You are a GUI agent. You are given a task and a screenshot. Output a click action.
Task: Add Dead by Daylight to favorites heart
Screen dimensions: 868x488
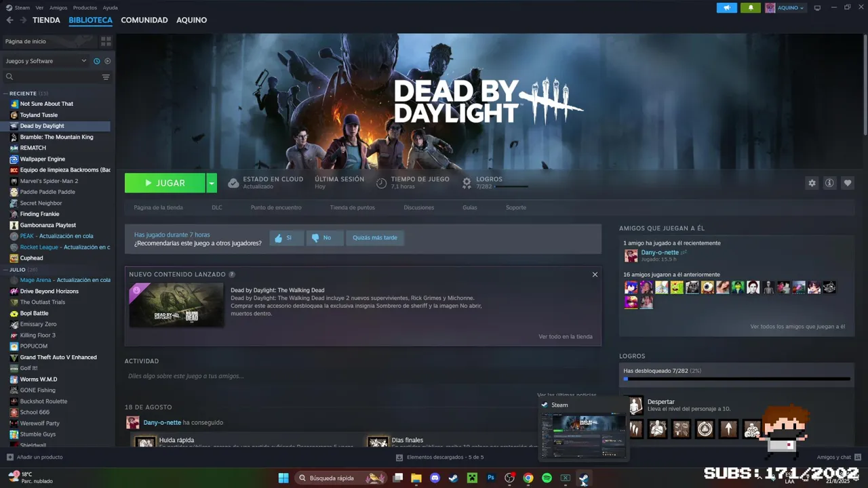tap(847, 183)
